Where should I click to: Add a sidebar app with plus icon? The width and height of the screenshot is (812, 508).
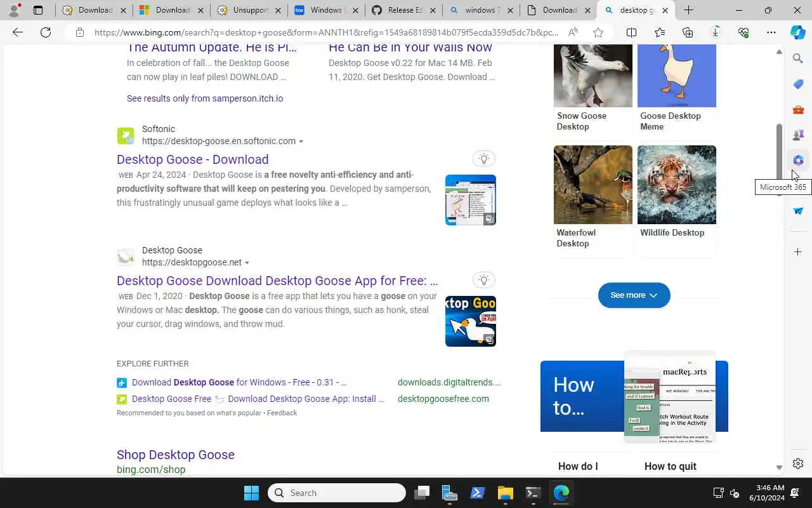[x=798, y=251]
